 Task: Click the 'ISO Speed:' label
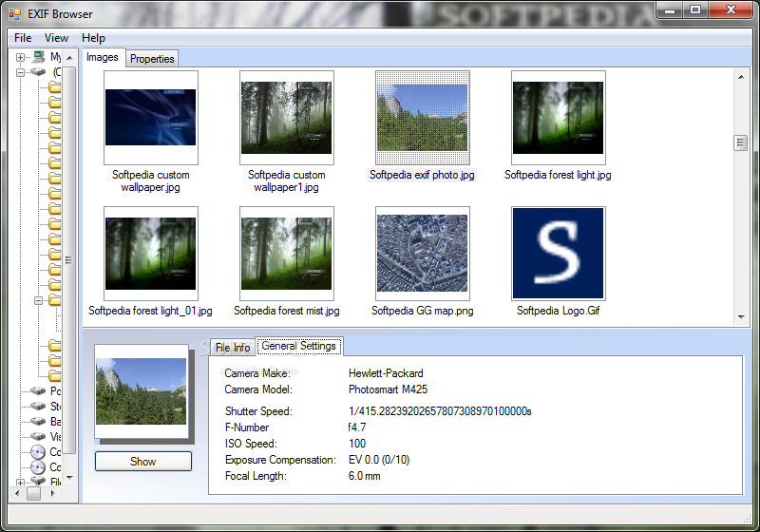[x=251, y=444]
